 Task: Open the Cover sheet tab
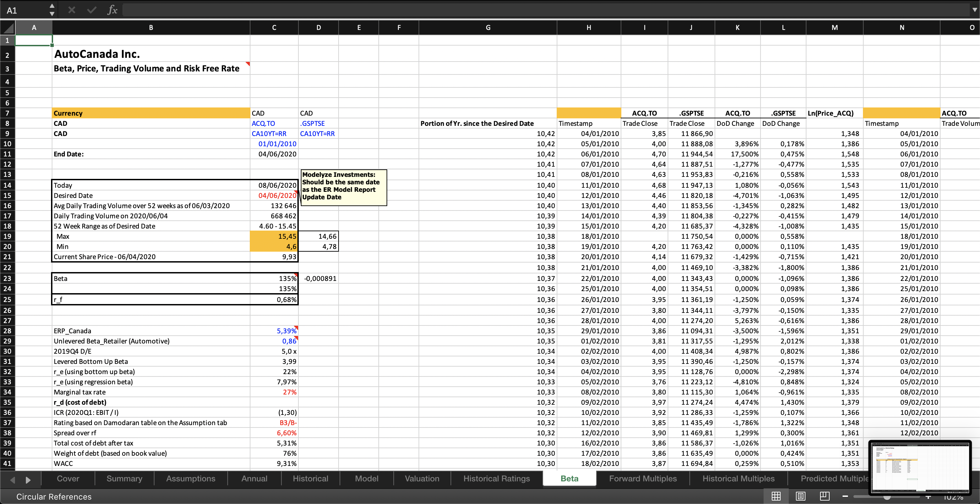(x=68, y=478)
